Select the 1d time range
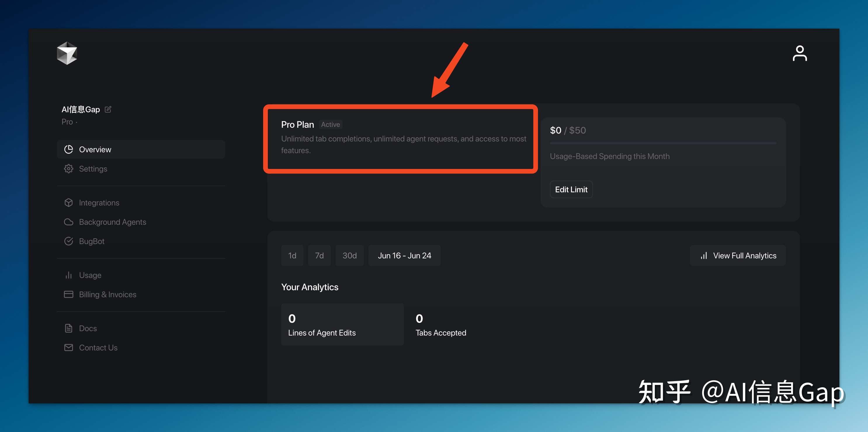The image size is (868, 432). coord(292,256)
